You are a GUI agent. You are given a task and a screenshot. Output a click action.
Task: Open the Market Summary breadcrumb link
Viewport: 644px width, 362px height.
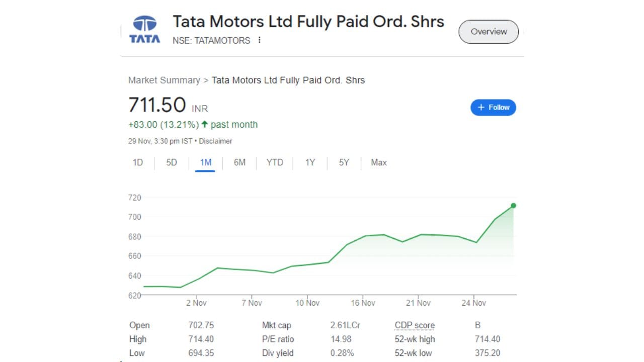[164, 80]
